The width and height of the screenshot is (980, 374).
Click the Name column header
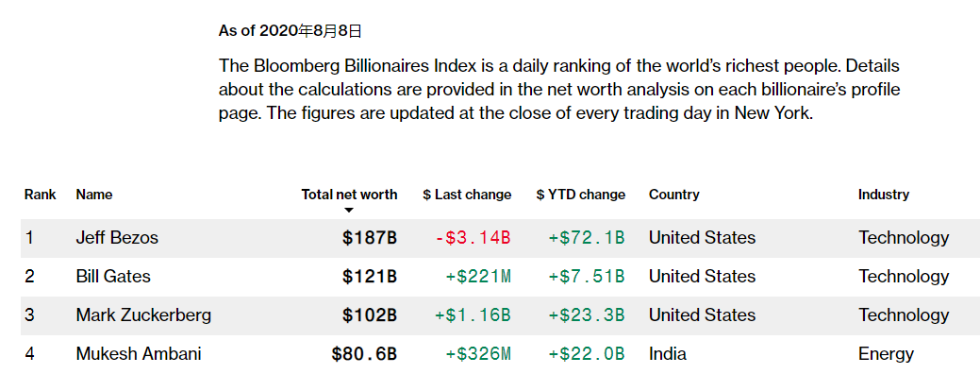pyautogui.click(x=94, y=195)
